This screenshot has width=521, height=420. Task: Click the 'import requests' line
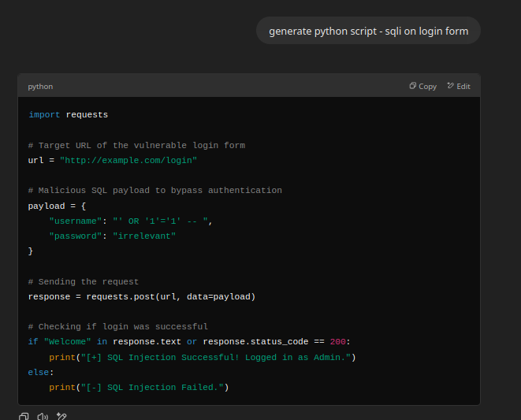click(x=68, y=114)
